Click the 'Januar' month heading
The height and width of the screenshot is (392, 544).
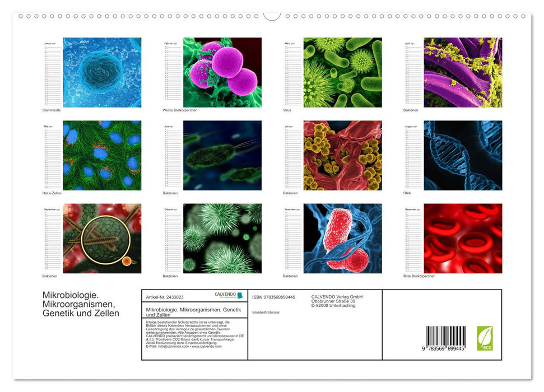(x=50, y=44)
